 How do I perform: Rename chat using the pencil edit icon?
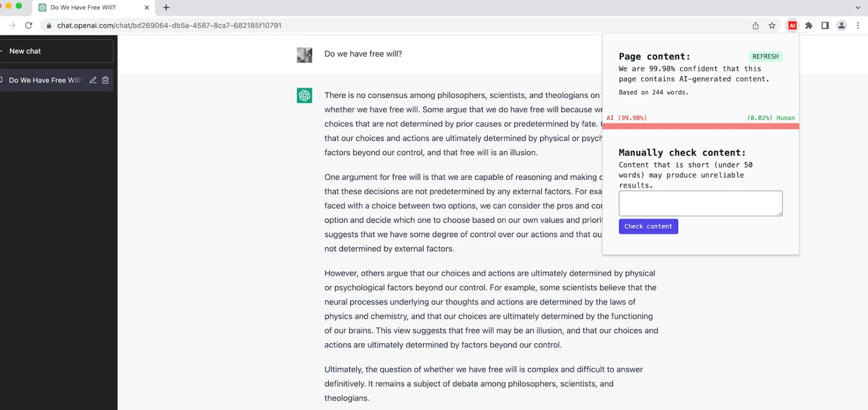(x=93, y=80)
